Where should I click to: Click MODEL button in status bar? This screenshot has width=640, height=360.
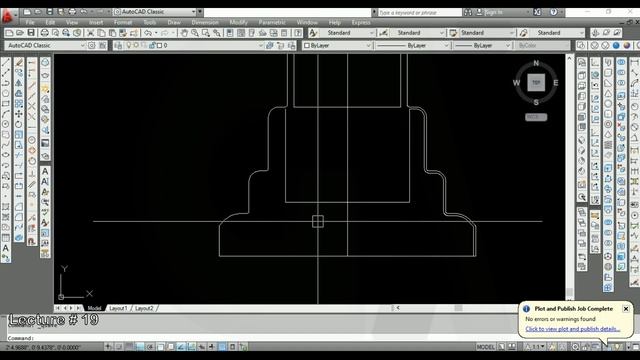(x=486, y=347)
